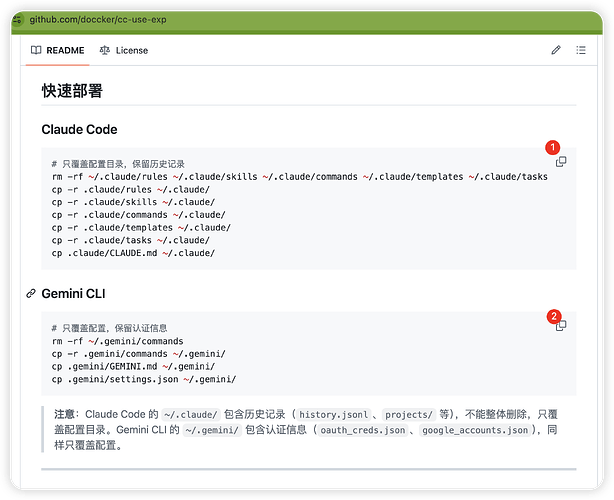Open the README outline list icon
The height and width of the screenshot is (500, 614).
click(x=581, y=50)
